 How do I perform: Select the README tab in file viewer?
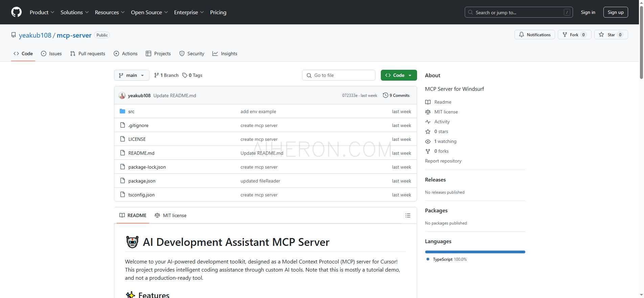click(x=133, y=215)
